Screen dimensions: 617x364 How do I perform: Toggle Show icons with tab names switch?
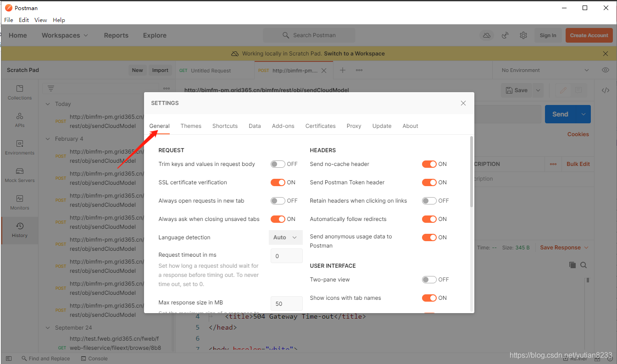coord(429,298)
